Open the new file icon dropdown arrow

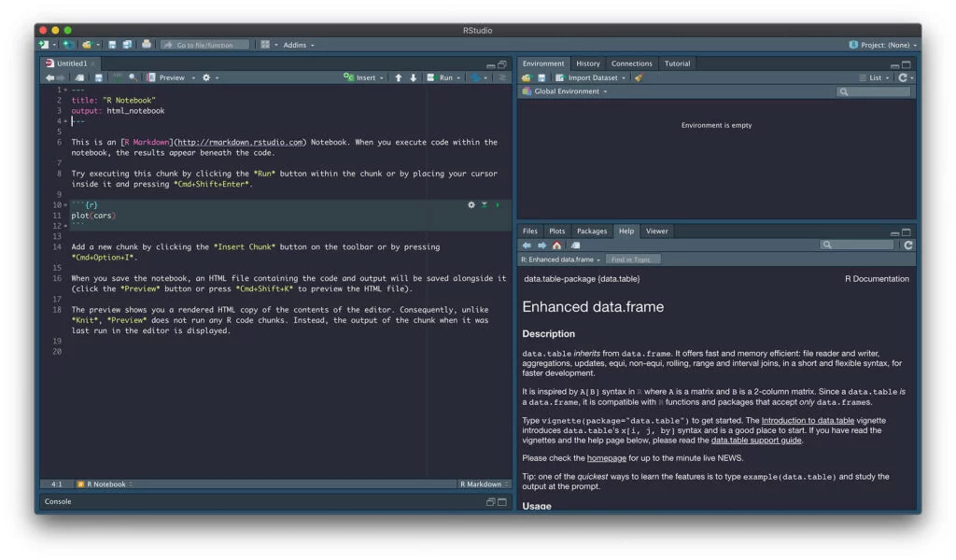54,45
